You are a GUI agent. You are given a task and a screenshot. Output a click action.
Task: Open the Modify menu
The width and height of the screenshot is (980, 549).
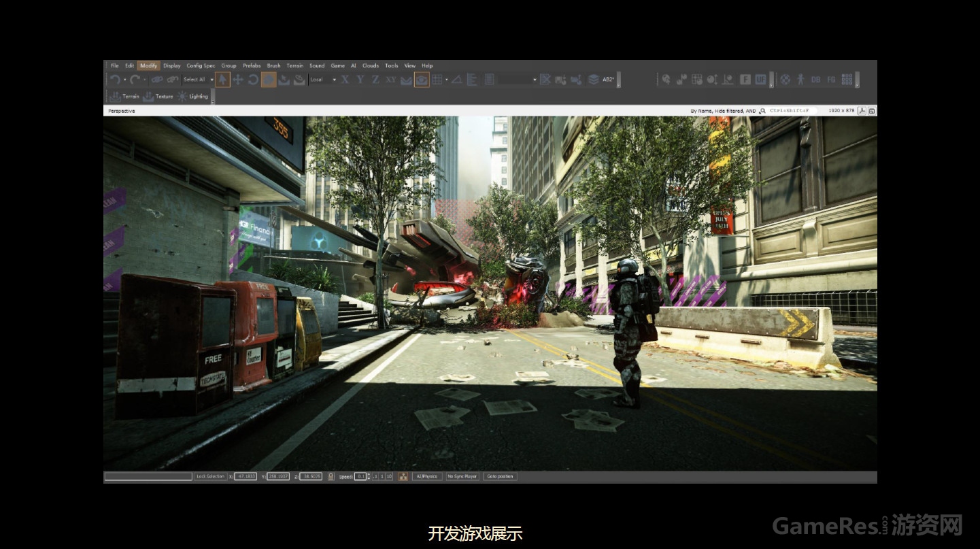tap(149, 66)
